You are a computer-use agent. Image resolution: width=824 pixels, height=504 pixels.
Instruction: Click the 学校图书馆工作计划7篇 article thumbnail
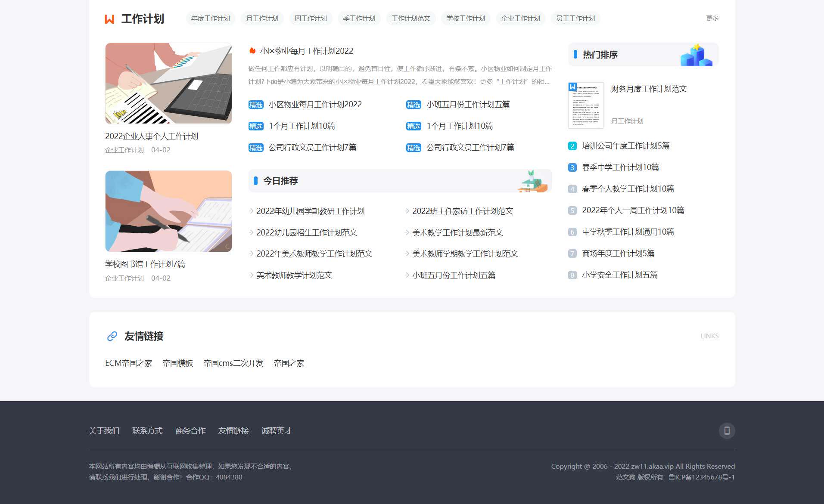[168, 211]
